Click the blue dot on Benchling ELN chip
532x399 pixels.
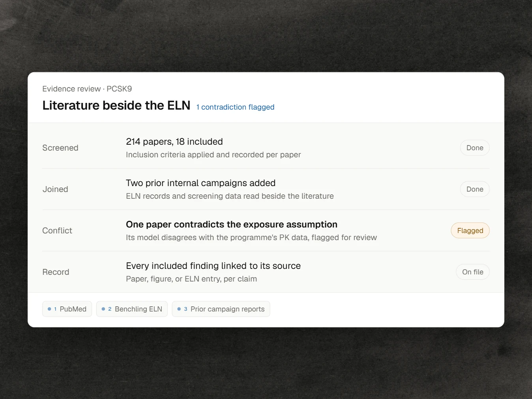103,309
